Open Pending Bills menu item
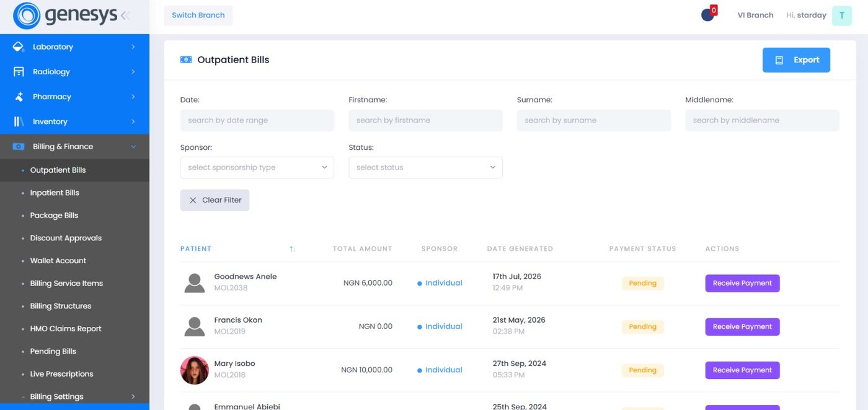 [74, 351]
